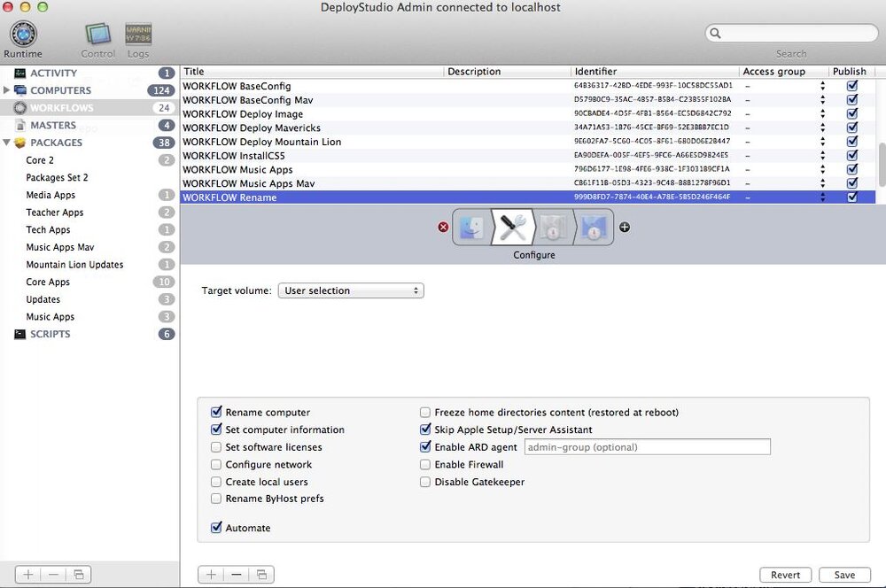Sort by Identifier column header
The height and width of the screenshot is (588, 886).
coord(655,72)
